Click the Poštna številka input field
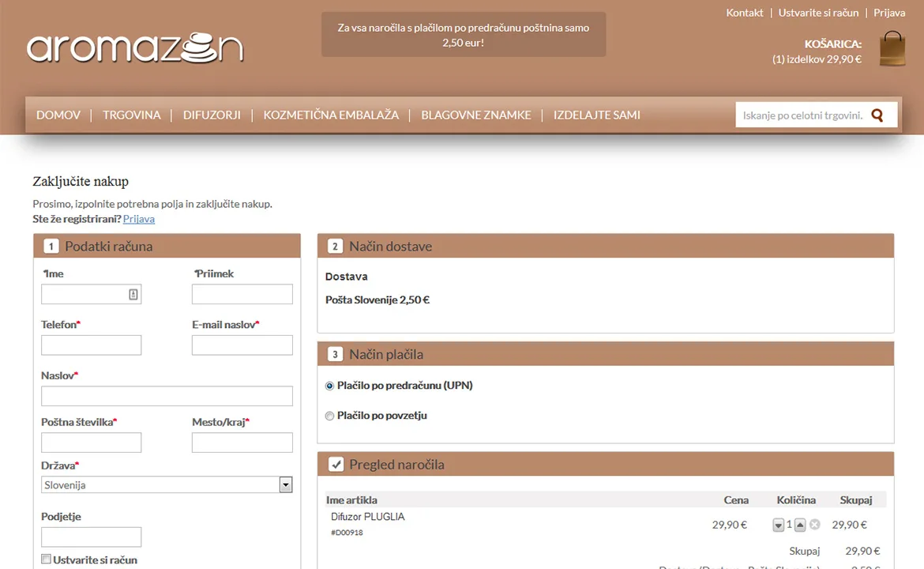924x569 pixels. 92,443
